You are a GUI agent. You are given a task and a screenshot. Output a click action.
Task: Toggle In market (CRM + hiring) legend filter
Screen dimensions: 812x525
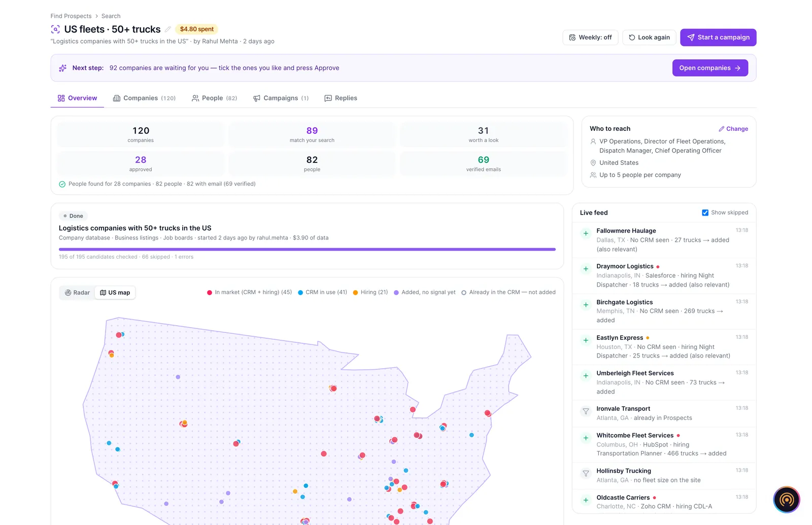pos(249,292)
